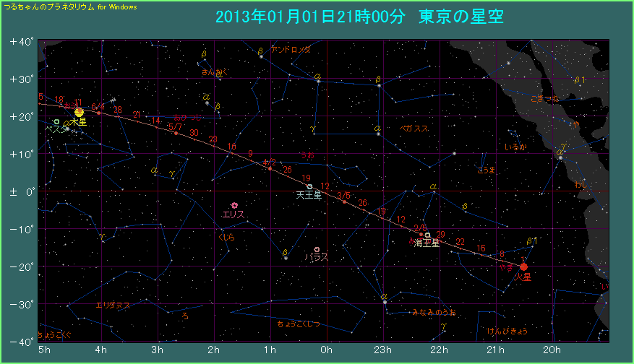Select the くじら constellation label
The height and width of the screenshot is (364, 634).
point(226,236)
